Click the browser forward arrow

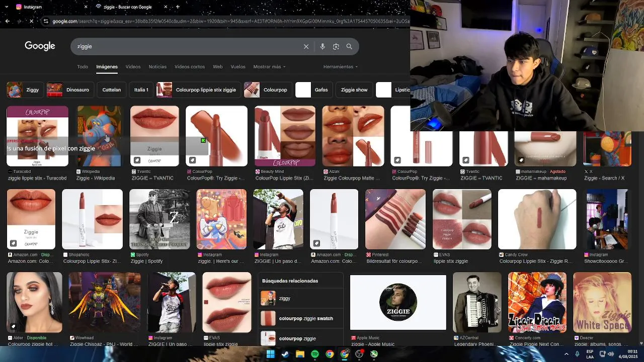(19, 21)
